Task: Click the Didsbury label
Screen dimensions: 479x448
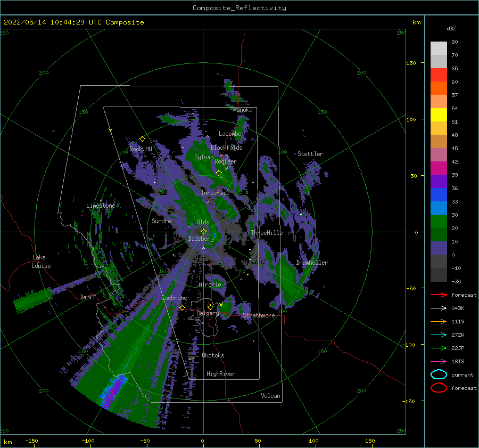Action: coord(201,239)
